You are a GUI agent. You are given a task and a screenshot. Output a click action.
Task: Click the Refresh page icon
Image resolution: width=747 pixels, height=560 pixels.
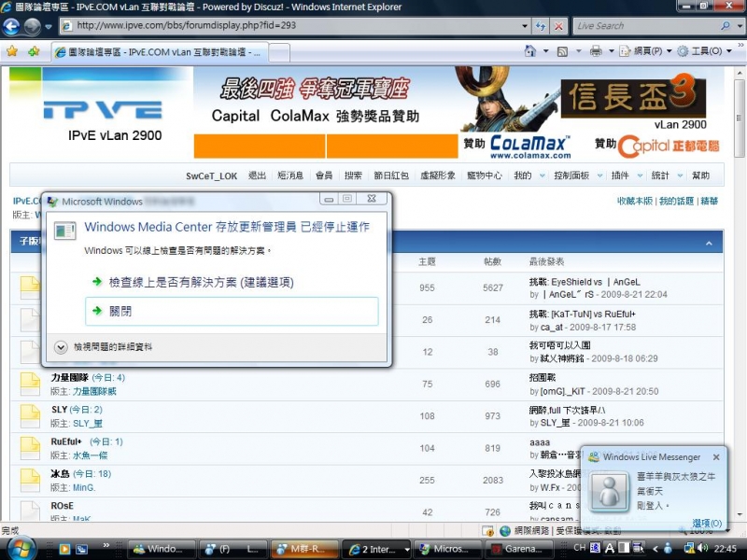click(541, 26)
